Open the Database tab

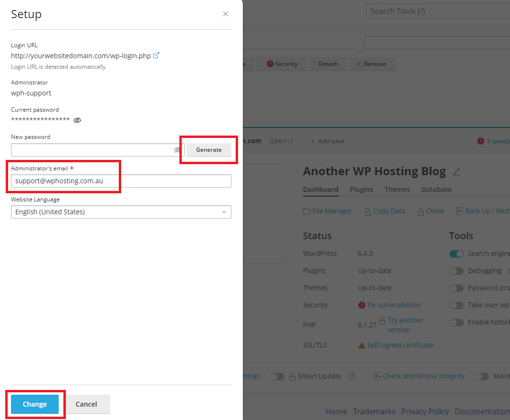[436, 189]
